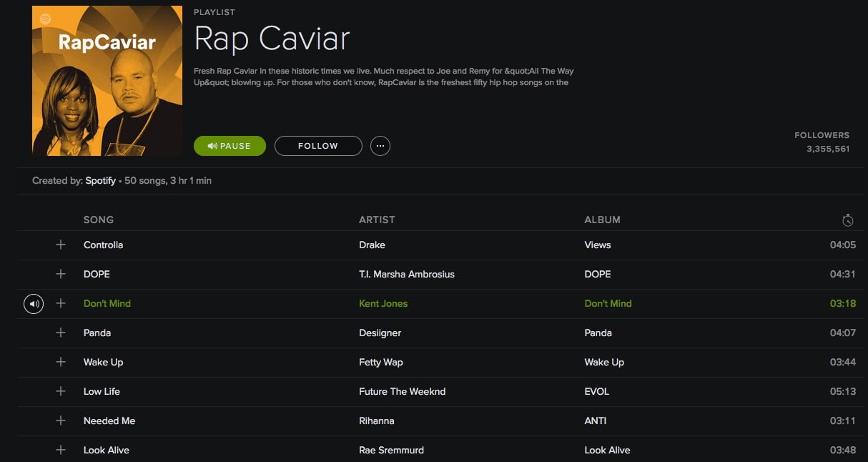Open the Don't Mind album link
The width and height of the screenshot is (868, 462).
pyautogui.click(x=608, y=303)
